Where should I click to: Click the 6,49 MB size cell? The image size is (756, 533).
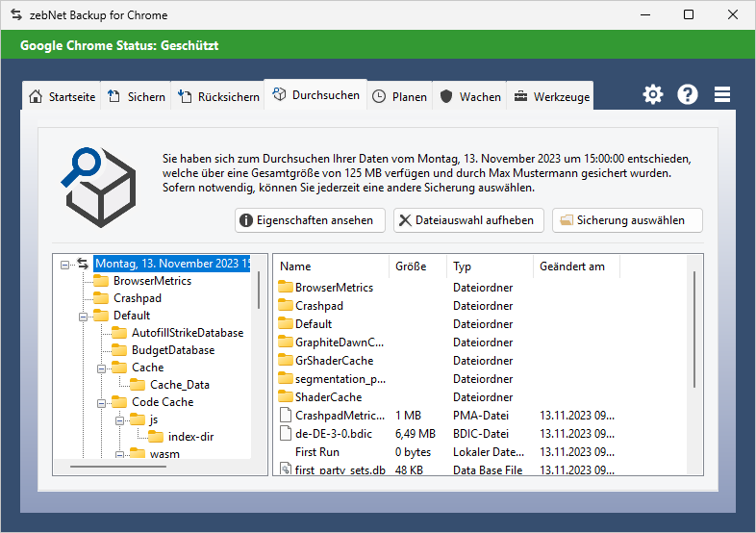(416, 434)
